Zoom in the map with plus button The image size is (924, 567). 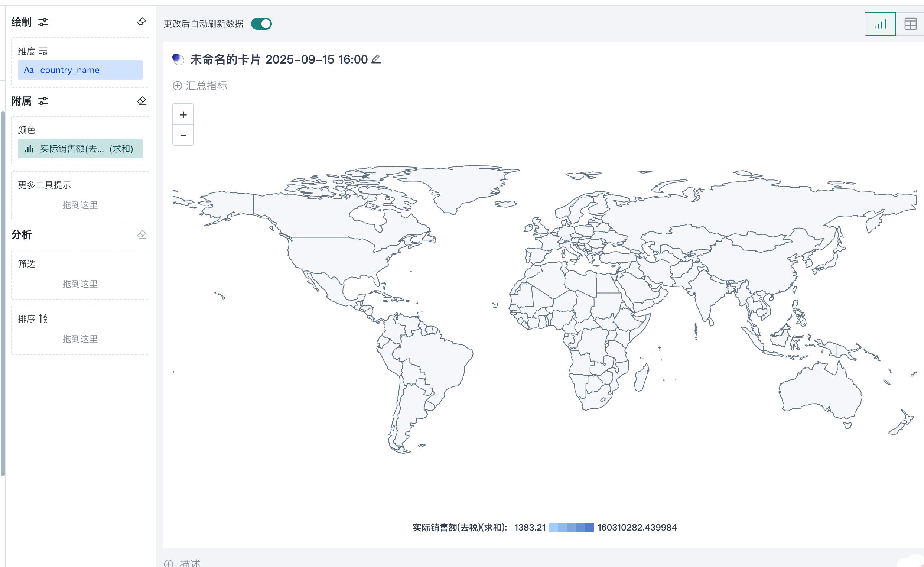click(183, 114)
